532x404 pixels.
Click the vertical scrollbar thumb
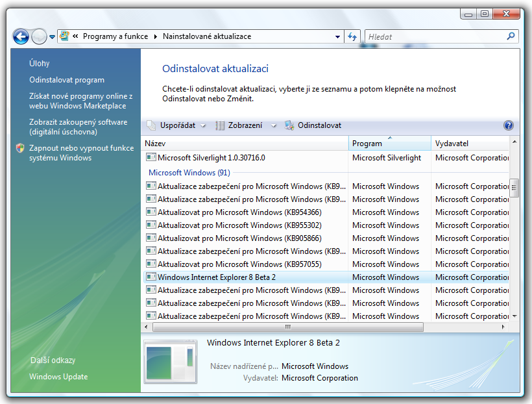514,188
